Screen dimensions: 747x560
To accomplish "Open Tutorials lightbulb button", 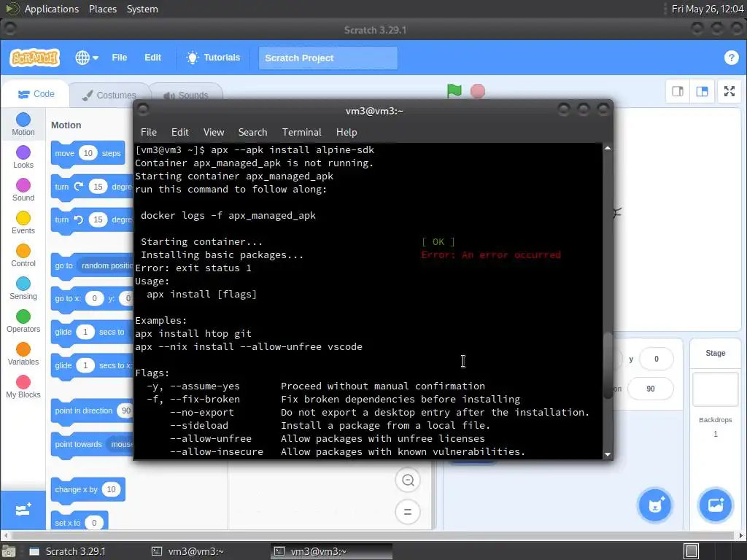I will [213, 58].
